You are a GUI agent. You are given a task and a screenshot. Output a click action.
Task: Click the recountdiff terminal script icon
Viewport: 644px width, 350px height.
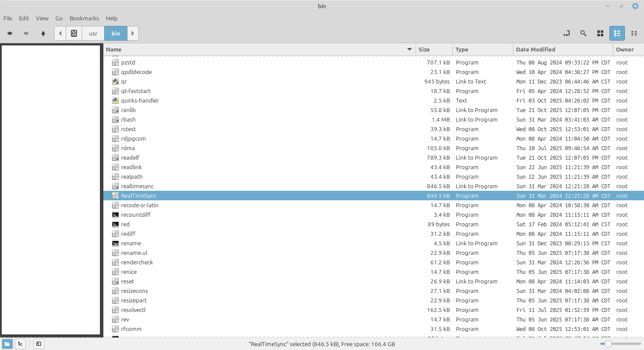pos(115,215)
